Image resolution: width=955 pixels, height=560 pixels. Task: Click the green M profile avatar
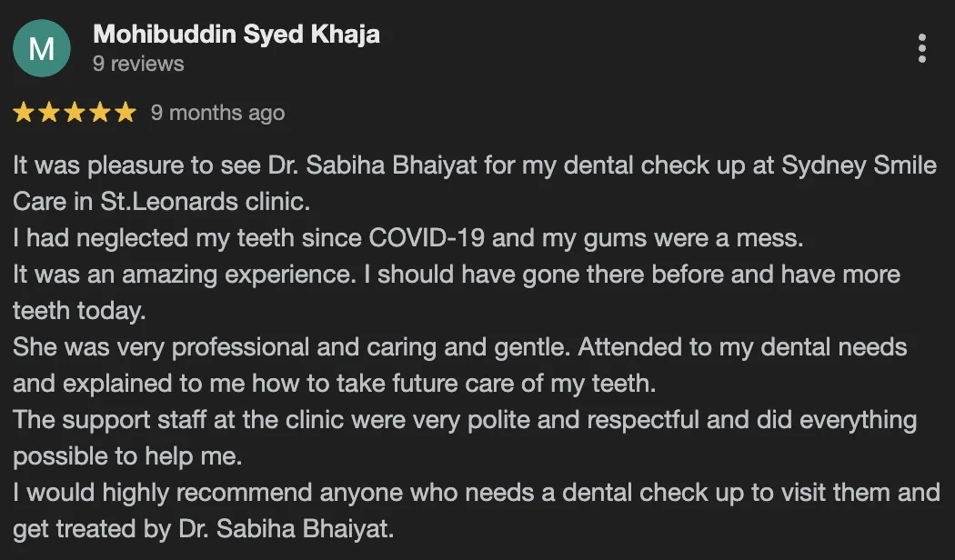(x=42, y=48)
